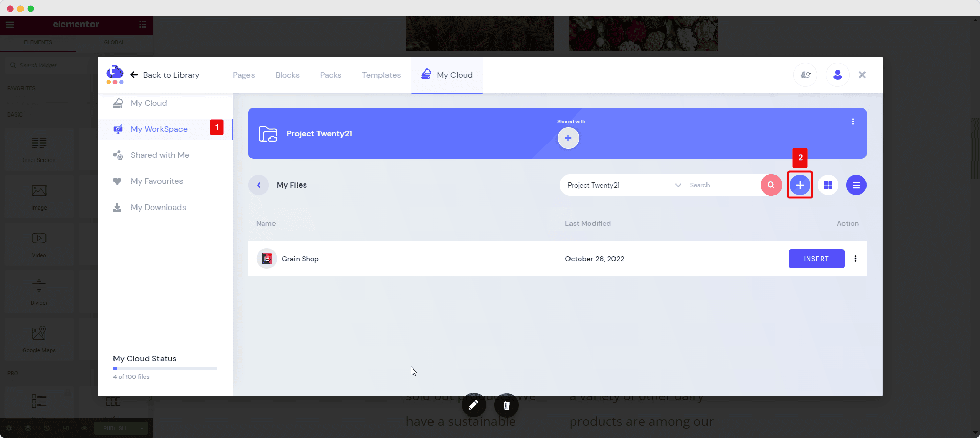Close the Templately library modal
Screen dimensions: 980x438
pyautogui.click(x=862, y=75)
